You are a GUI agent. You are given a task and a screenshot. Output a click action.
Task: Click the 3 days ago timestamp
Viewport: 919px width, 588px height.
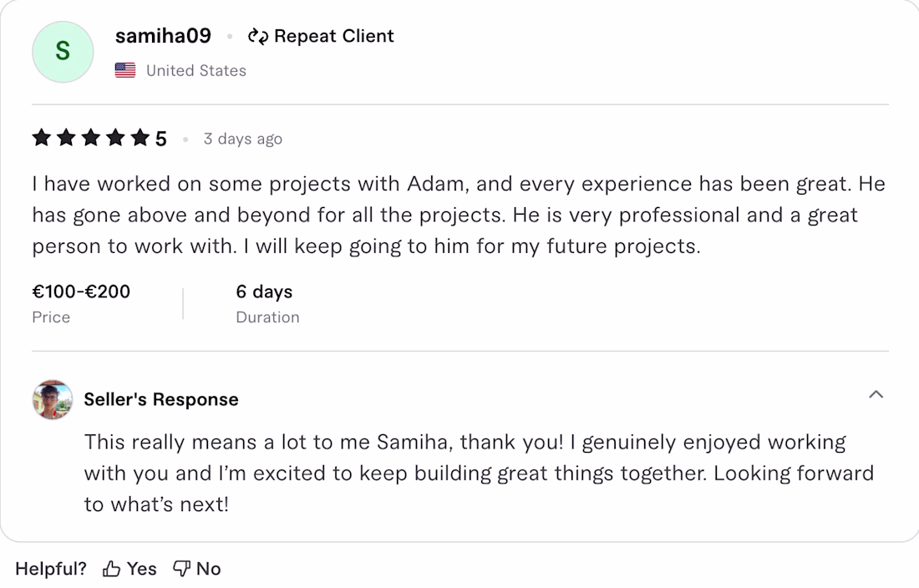click(x=242, y=139)
